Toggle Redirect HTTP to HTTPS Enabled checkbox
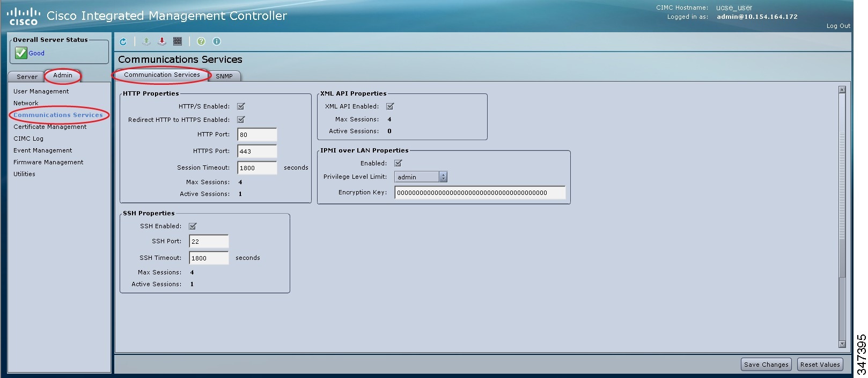Viewport: 868px width, 378px height. point(241,120)
